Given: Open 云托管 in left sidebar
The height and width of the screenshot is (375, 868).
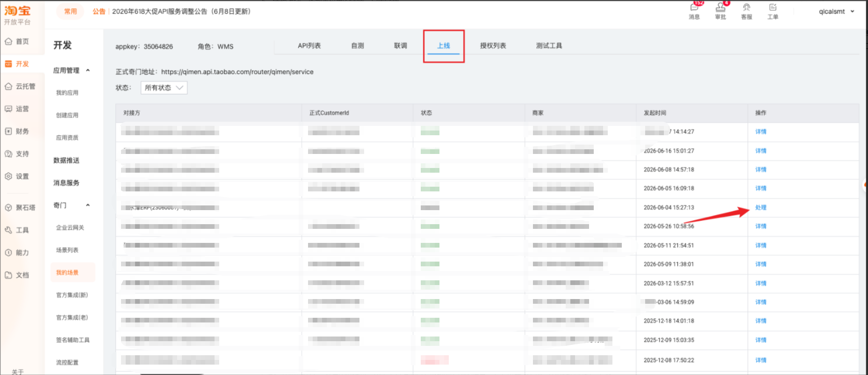Looking at the screenshot, I should pyautogui.click(x=20, y=86).
